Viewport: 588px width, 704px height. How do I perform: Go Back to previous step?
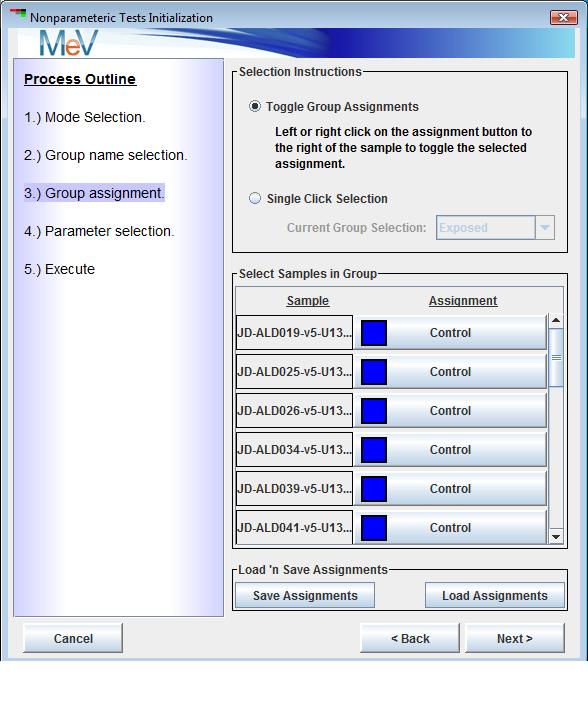click(410, 638)
